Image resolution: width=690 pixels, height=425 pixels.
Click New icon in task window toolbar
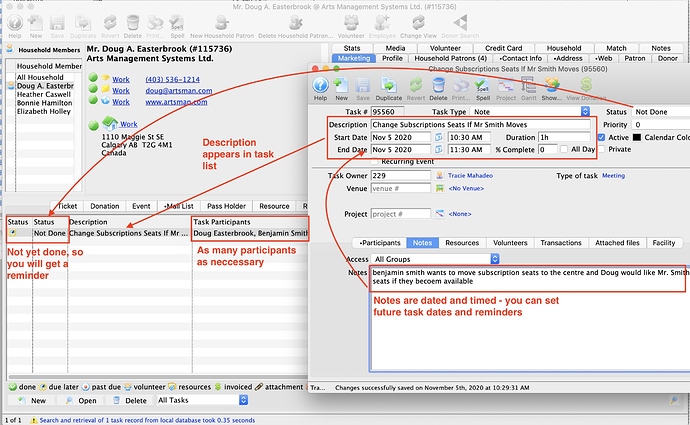click(x=341, y=85)
